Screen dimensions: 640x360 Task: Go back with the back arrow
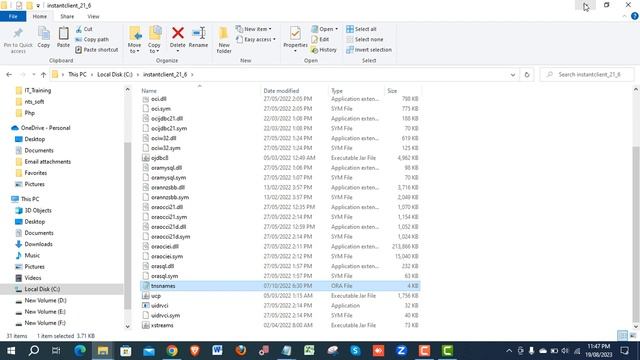[9, 75]
